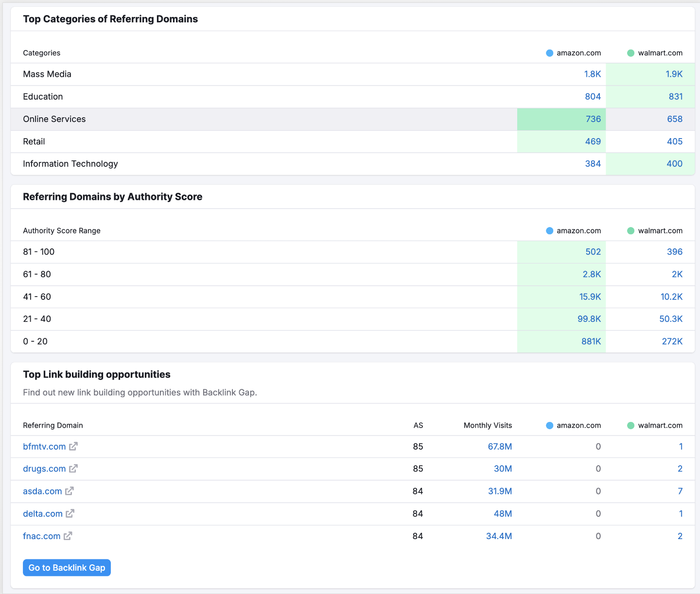Click the external link icon next to delta.com
The height and width of the screenshot is (594, 700).
(70, 513)
